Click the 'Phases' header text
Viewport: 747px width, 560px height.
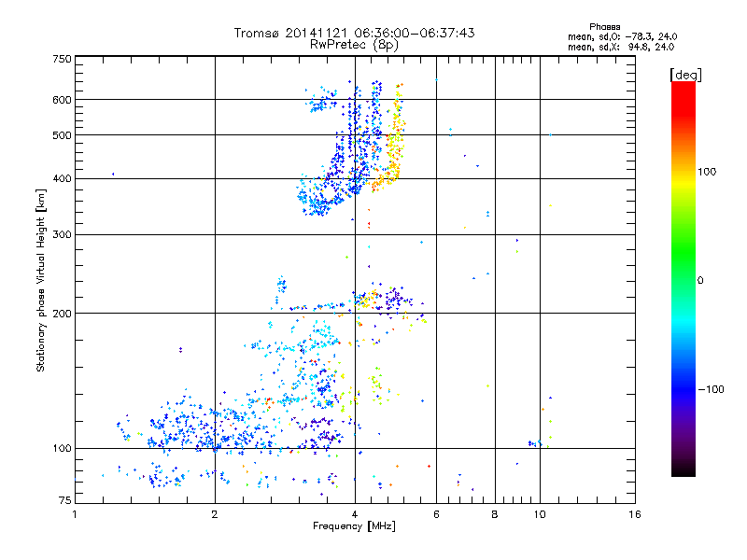click(604, 27)
